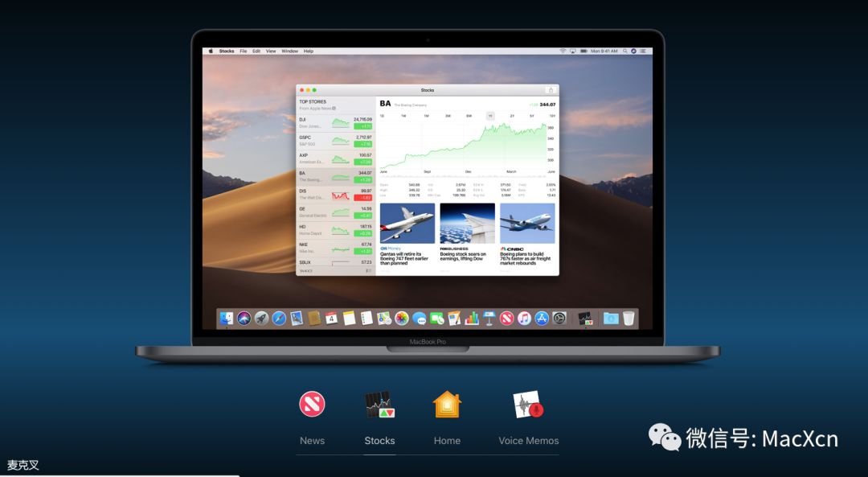Open Qantas Boeing 747 story thumbnail

point(407,224)
